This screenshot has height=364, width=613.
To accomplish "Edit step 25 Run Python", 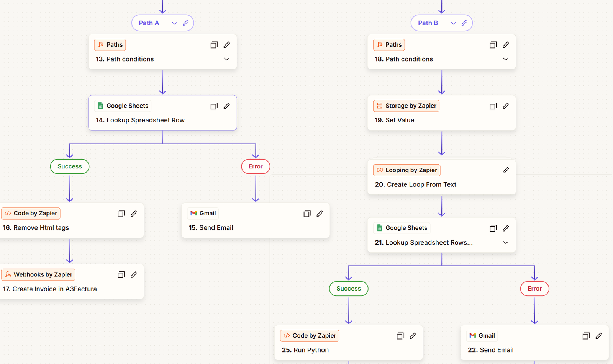I will [x=413, y=336].
